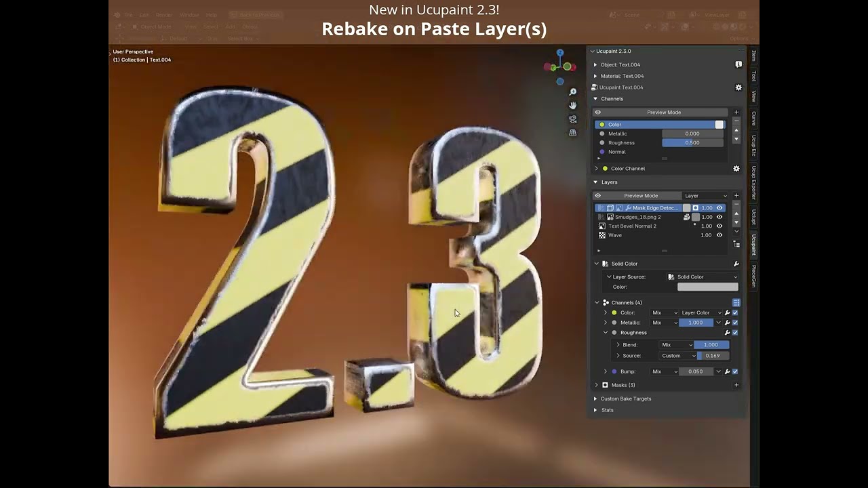Open the Channels (4) list options icon
Viewport: 868px width, 488px height.
(x=736, y=303)
